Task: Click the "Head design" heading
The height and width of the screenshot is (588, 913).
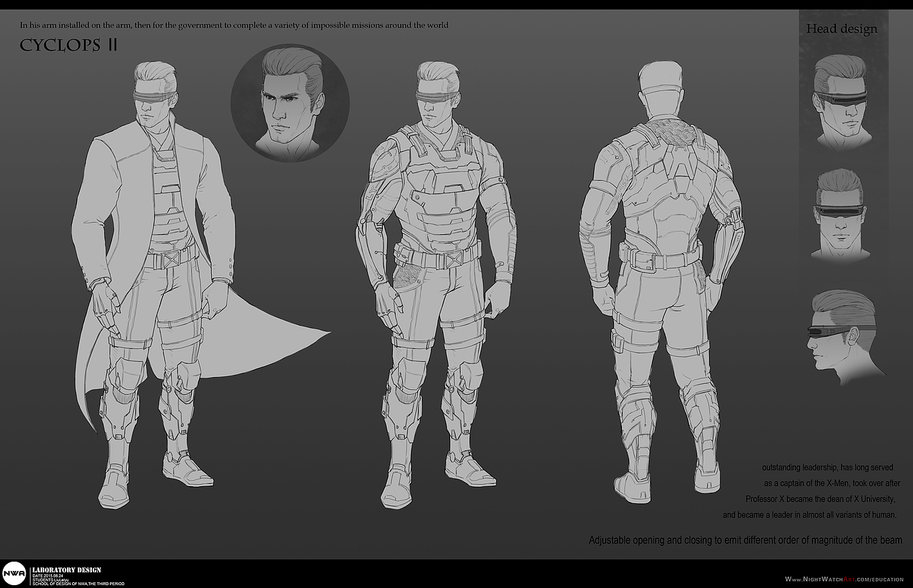Action: 842,29
